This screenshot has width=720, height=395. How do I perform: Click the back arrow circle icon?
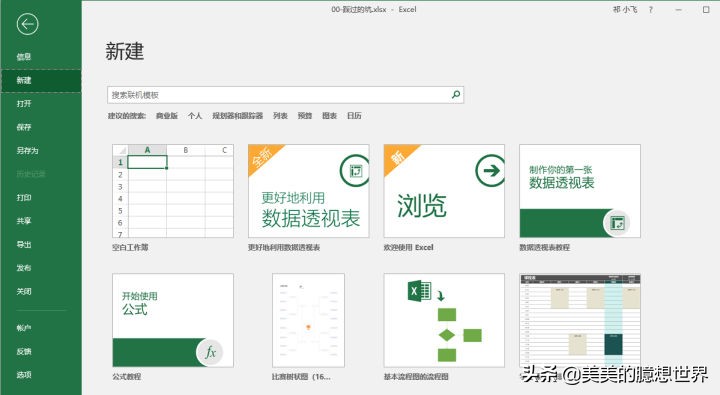[x=27, y=24]
